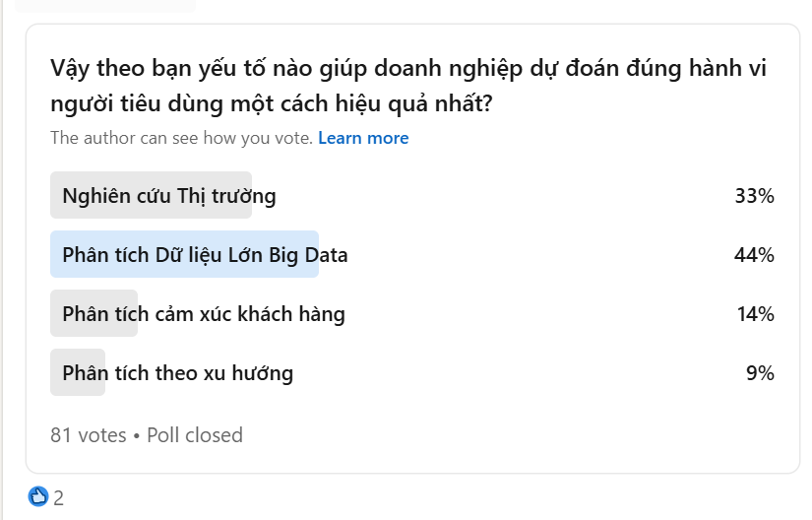Screen dimensions: 812x520
Task: Select the "Nghiên cứu Thị trường" poll option
Action: (168, 196)
